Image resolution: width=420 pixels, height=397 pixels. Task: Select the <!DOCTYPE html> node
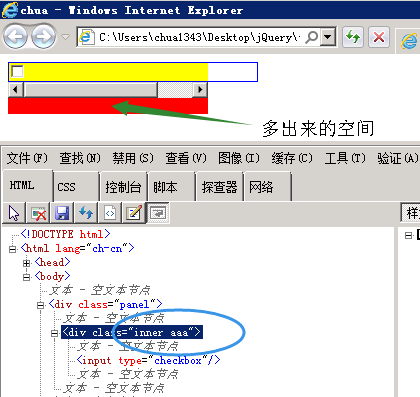(65, 234)
